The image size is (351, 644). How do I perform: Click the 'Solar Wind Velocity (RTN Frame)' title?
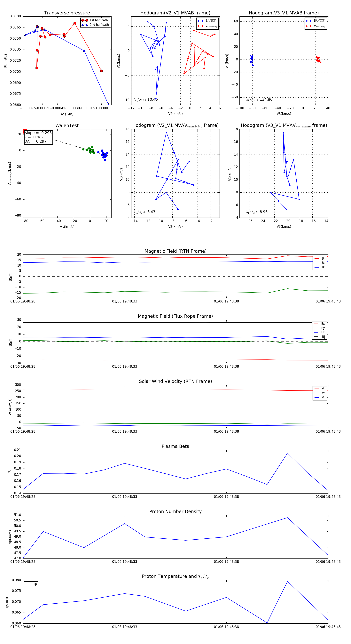point(175,381)
